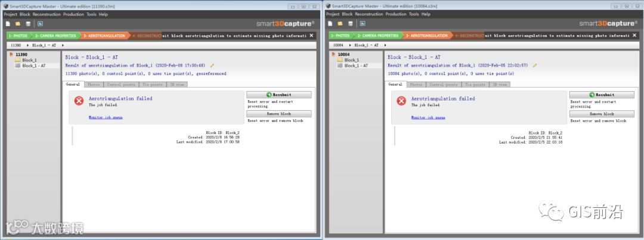Open the Tools menu in the 10084 window
The width and height of the screenshot is (644, 240).
point(414,14)
